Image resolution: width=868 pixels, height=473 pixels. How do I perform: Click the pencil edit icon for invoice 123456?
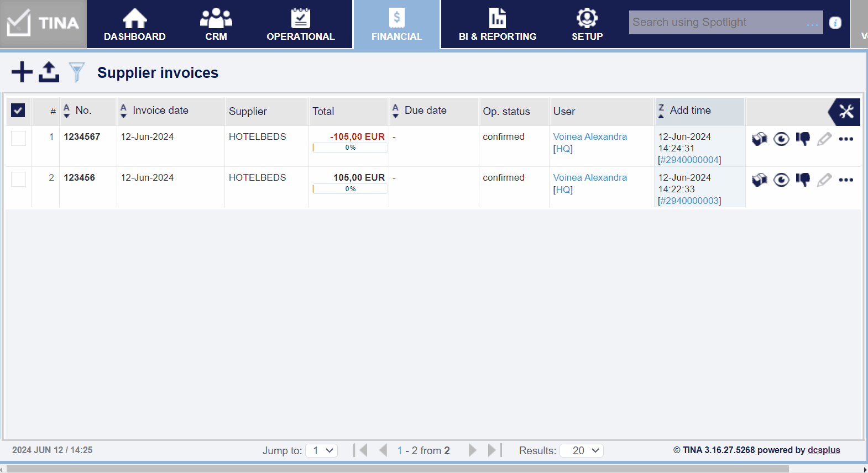click(x=824, y=180)
